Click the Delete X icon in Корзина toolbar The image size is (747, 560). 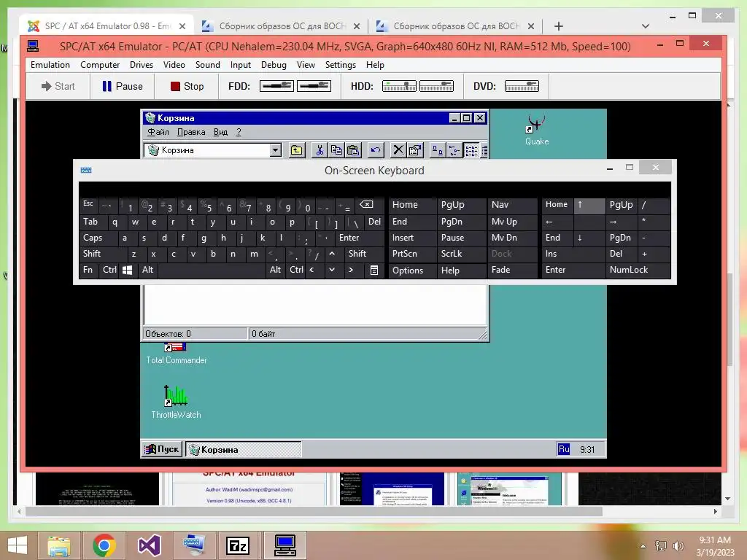(x=398, y=150)
